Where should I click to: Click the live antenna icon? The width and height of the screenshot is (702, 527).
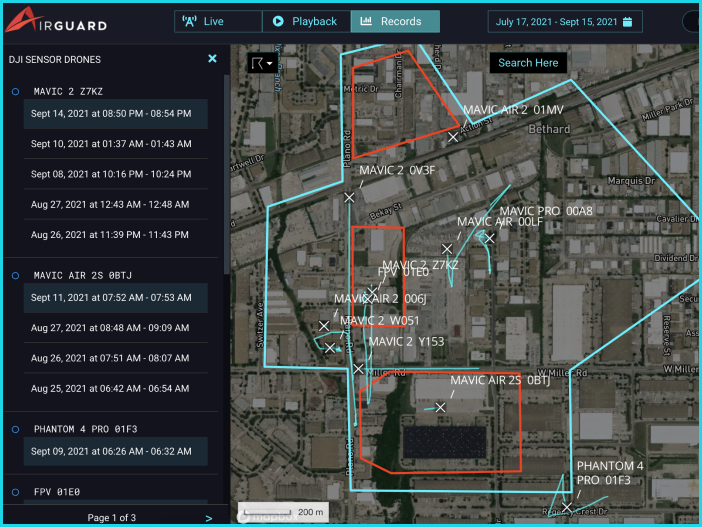tap(189, 21)
